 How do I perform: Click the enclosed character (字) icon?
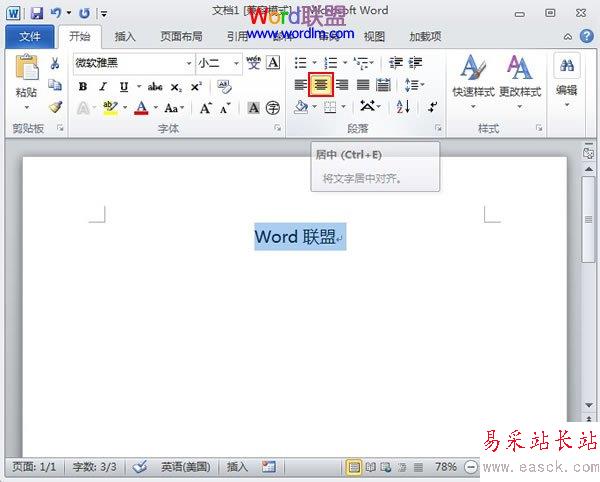pos(272,108)
